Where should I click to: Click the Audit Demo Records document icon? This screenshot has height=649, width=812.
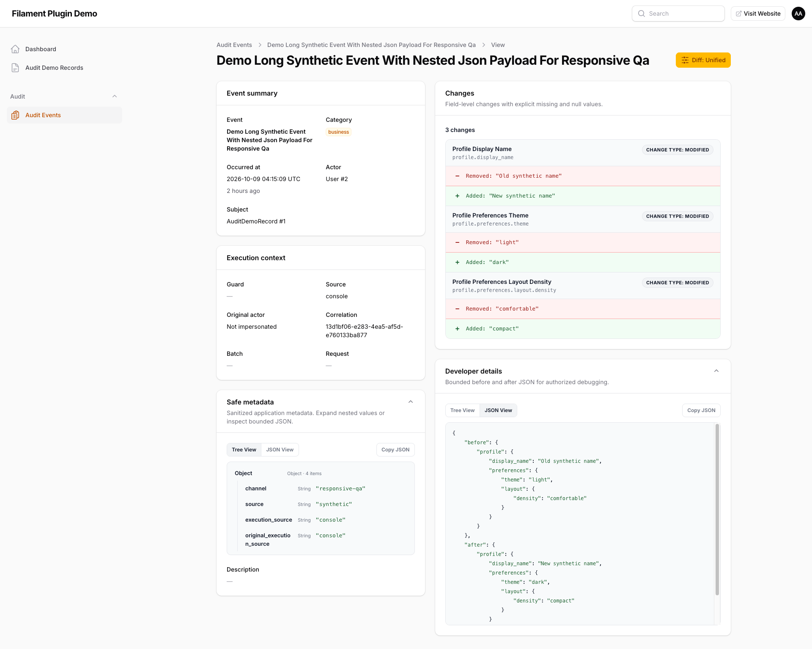pos(15,68)
